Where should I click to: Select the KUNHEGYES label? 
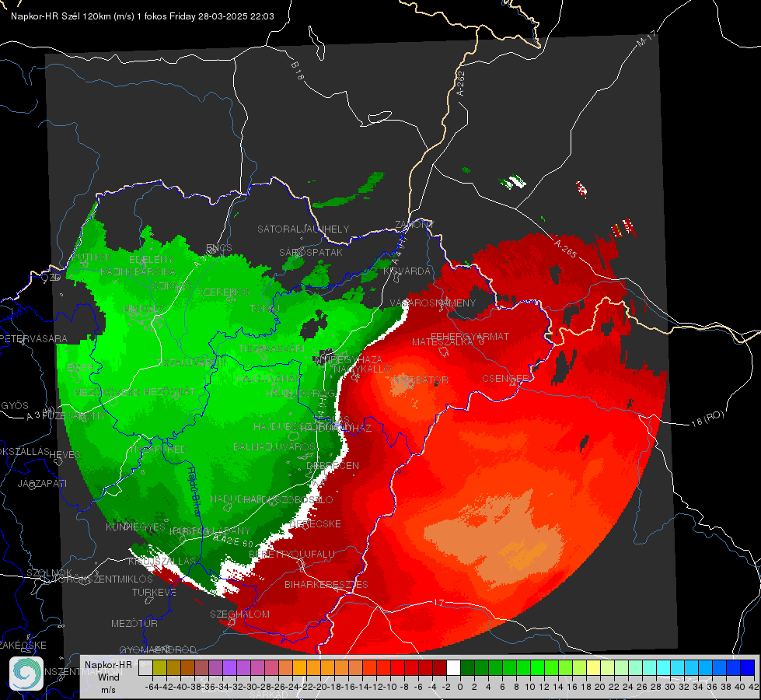135,527
